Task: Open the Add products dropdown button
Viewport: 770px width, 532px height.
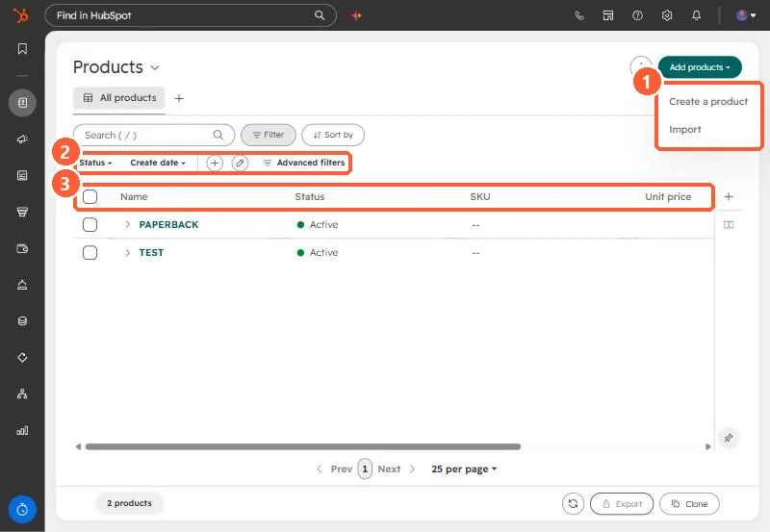Action: click(700, 67)
